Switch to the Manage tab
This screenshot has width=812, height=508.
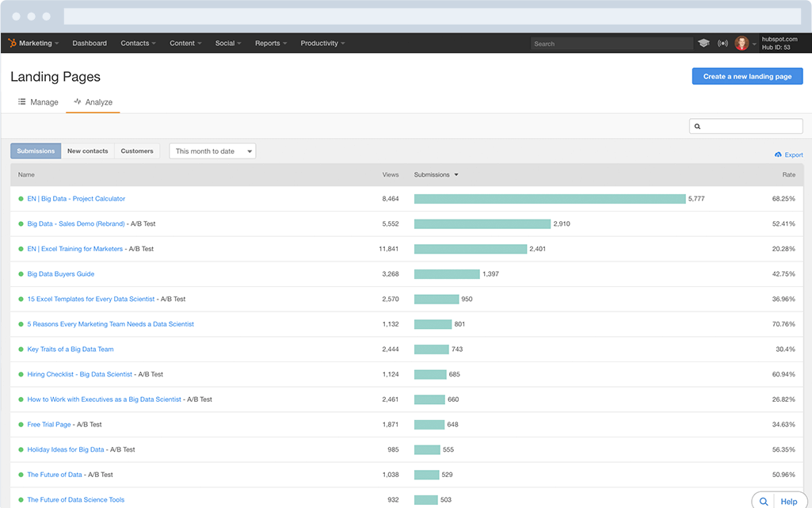(38, 102)
